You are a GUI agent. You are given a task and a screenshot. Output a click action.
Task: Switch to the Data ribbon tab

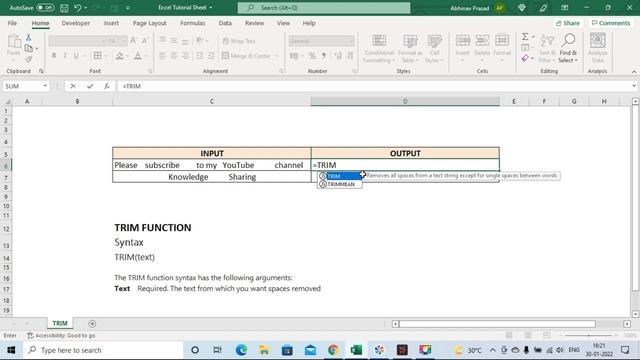point(225,23)
